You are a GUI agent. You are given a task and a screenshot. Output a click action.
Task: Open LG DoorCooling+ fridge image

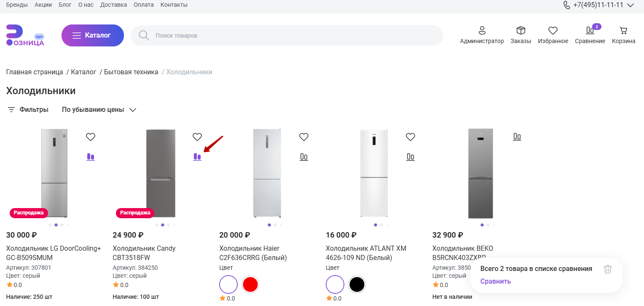(54, 173)
